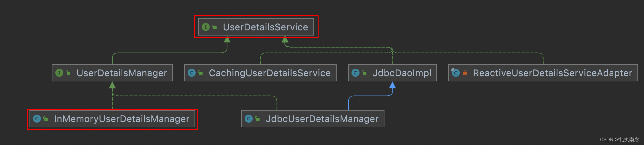Click the JdbcDaoImpl class icon

pyautogui.click(x=356, y=73)
